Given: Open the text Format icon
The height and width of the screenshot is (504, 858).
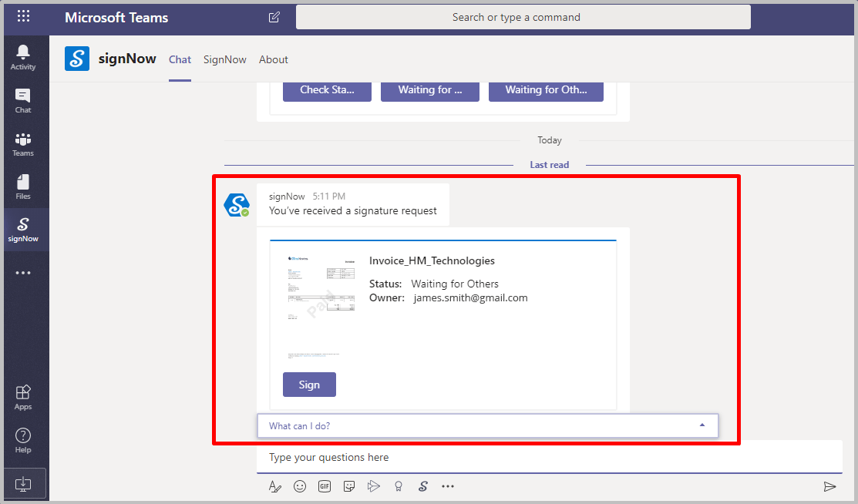Looking at the screenshot, I should [274, 486].
